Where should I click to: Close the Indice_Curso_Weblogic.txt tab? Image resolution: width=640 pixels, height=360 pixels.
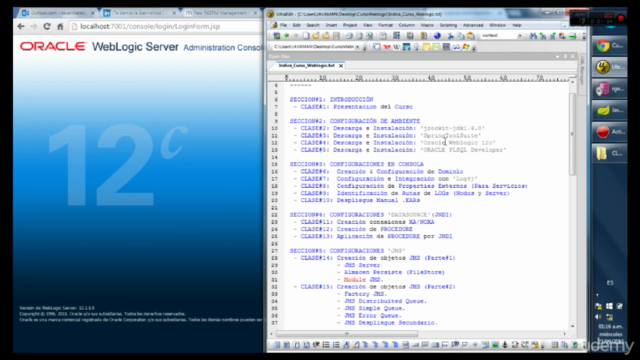(x=341, y=66)
